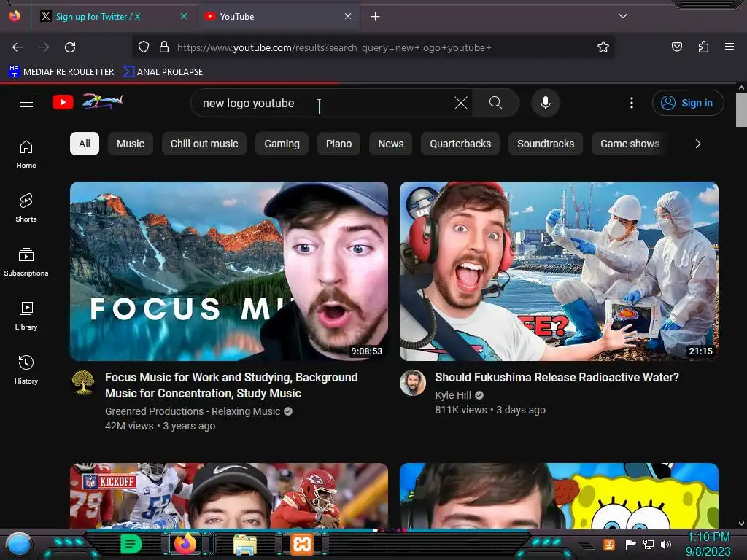Click the page vertical scrollbar thumb
747x560 pixels.
[741, 110]
